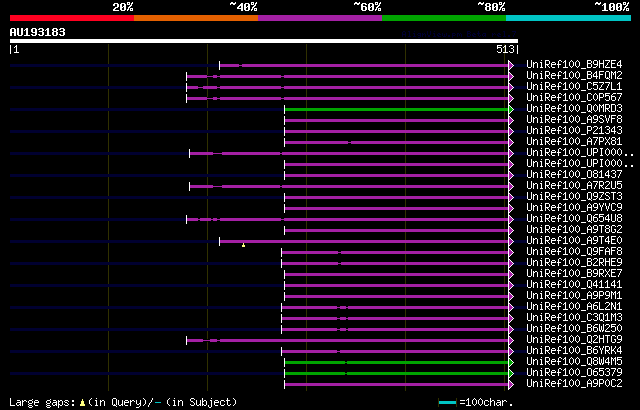Open hit UniRef100_C5Z7L1

tap(574, 86)
